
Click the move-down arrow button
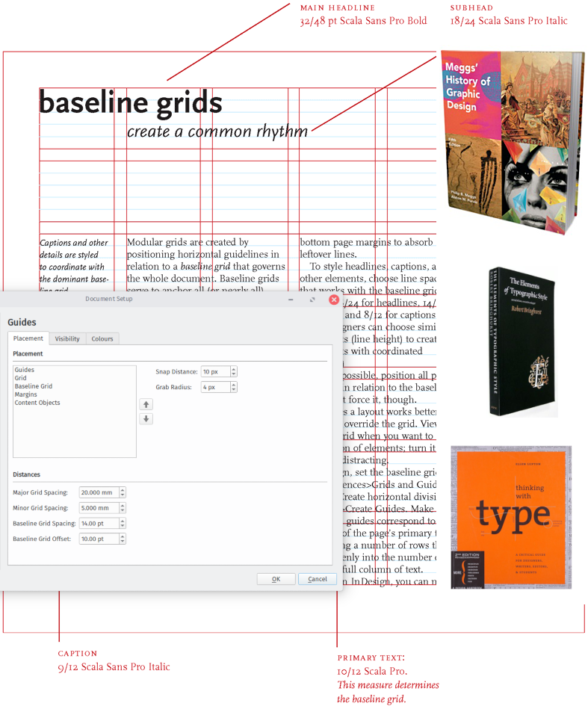(146, 419)
